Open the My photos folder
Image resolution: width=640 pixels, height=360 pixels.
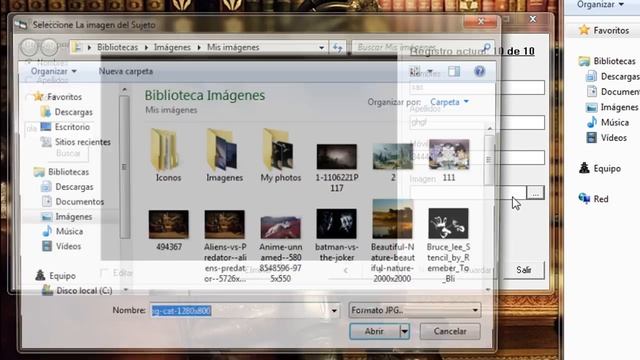(281, 155)
